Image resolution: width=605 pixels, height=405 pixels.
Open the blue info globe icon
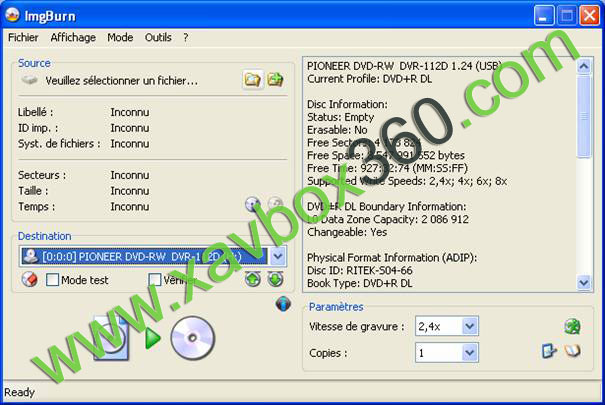click(283, 304)
